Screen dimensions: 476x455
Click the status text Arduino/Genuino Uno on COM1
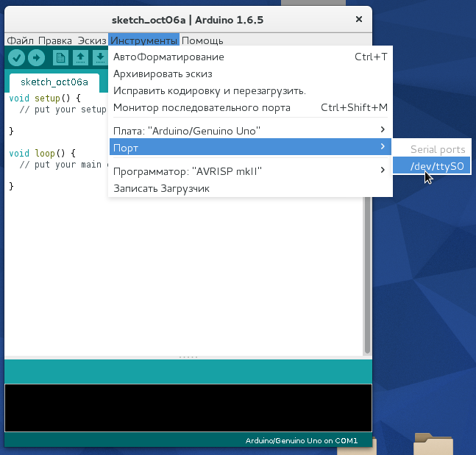point(302,441)
